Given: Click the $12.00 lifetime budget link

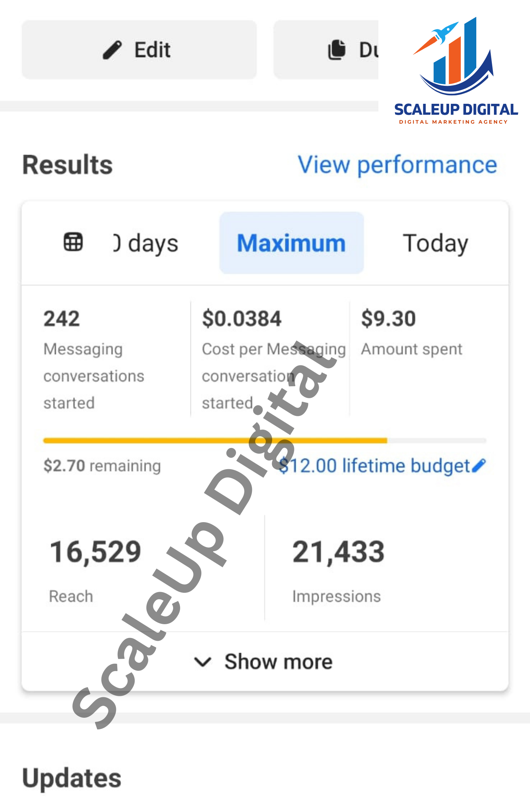Looking at the screenshot, I should click(x=375, y=465).
